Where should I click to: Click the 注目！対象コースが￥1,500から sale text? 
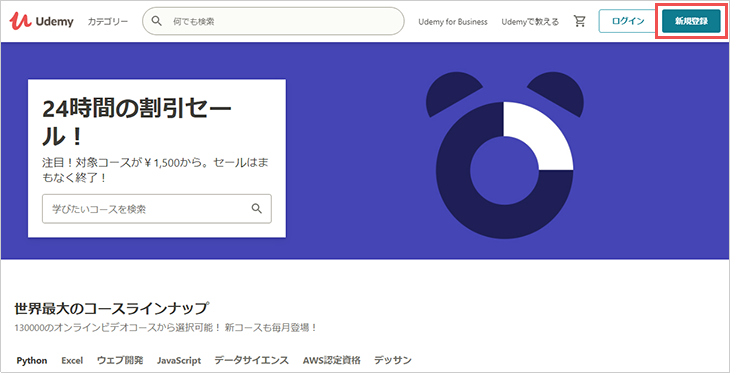coord(156,170)
